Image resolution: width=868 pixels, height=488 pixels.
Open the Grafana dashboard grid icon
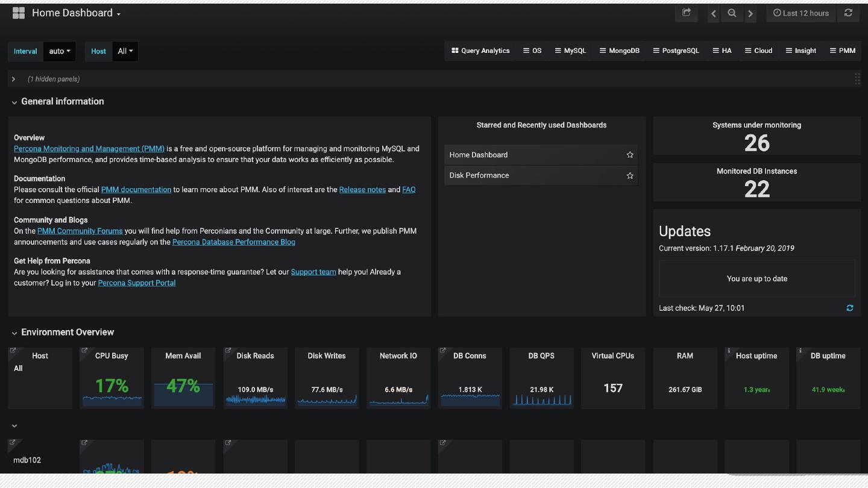pos(19,13)
